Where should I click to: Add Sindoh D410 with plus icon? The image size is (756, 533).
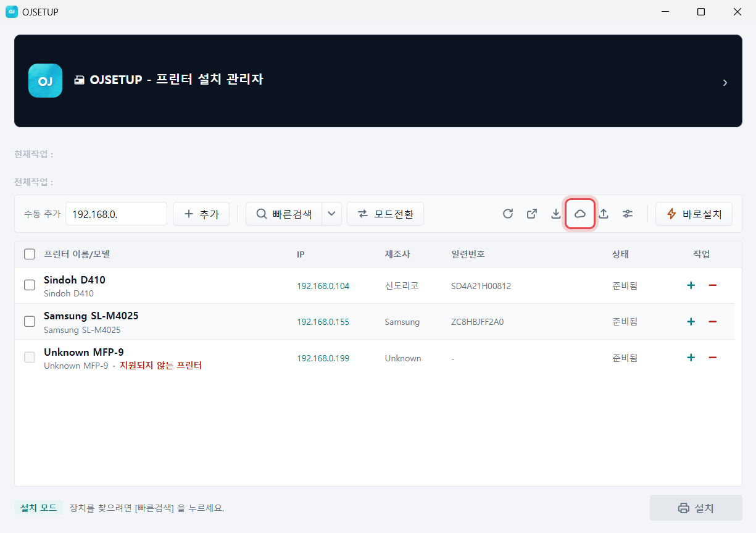click(x=691, y=285)
